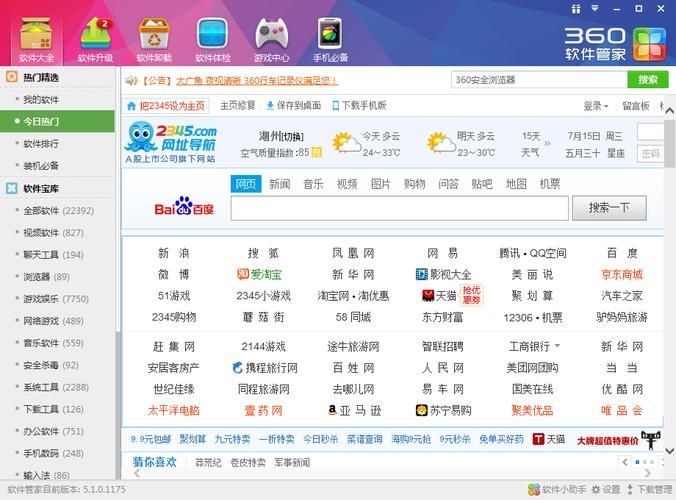Open the 京东商城 link

point(622,274)
